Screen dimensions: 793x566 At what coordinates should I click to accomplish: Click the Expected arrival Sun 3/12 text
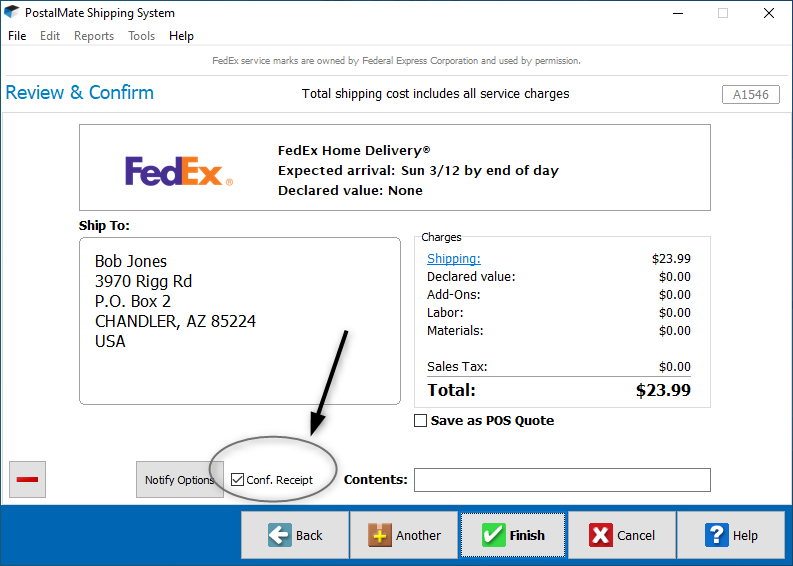coord(418,170)
